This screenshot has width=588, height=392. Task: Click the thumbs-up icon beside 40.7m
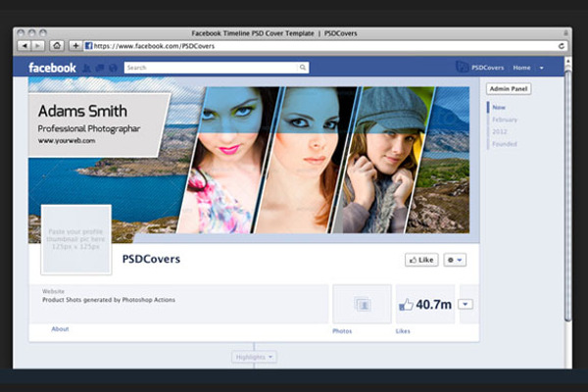pyautogui.click(x=406, y=305)
